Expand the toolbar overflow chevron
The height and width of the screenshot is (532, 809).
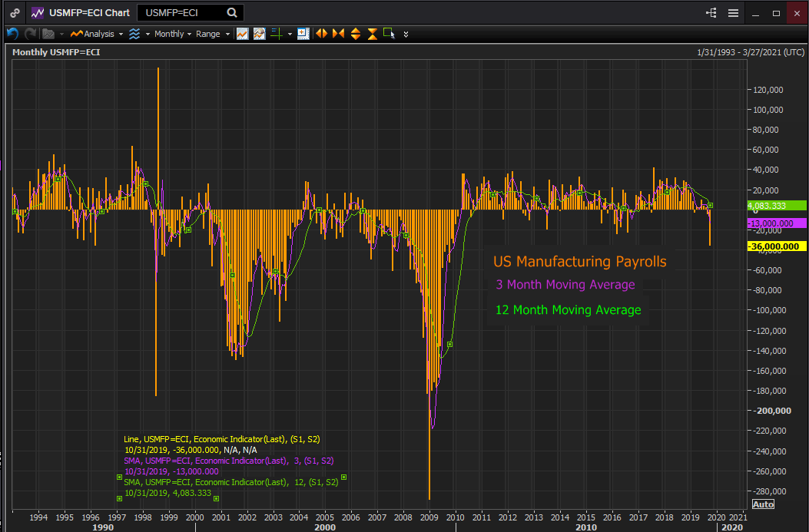(406, 34)
